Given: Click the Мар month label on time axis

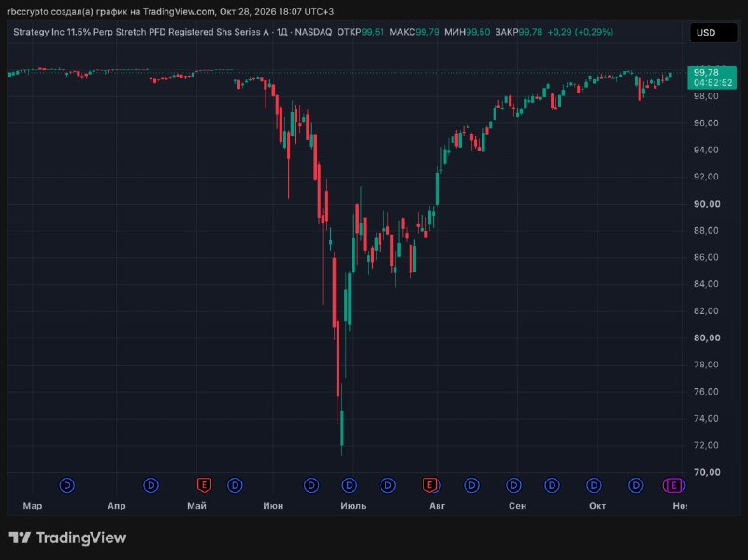Looking at the screenshot, I should [x=33, y=506].
